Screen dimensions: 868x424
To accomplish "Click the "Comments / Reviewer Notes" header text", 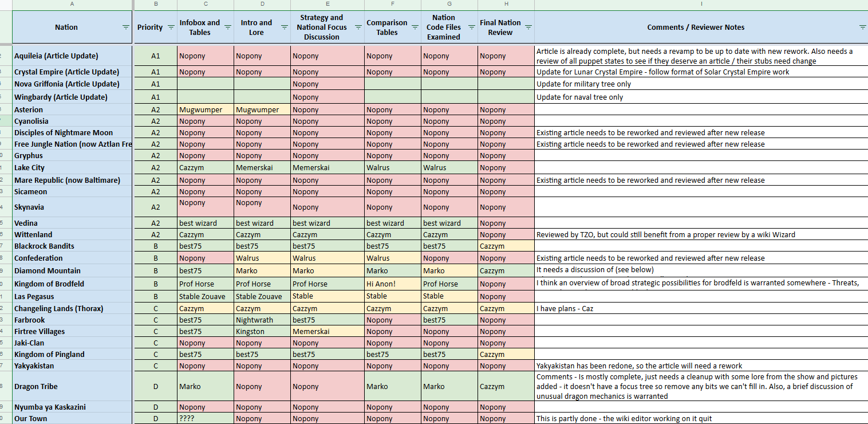I will point(696,28).
